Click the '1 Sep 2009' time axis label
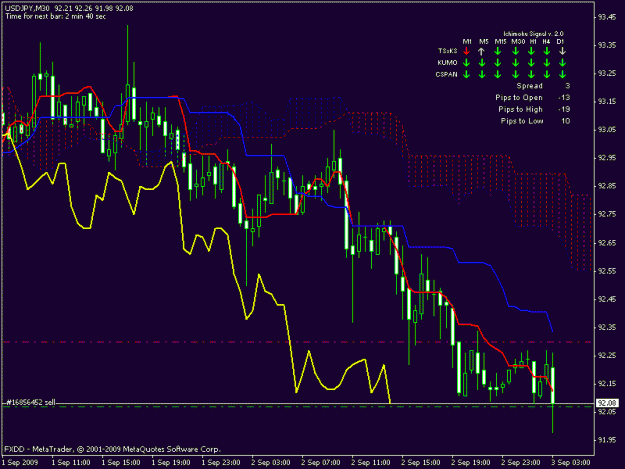625x469 pixels. 20,462
